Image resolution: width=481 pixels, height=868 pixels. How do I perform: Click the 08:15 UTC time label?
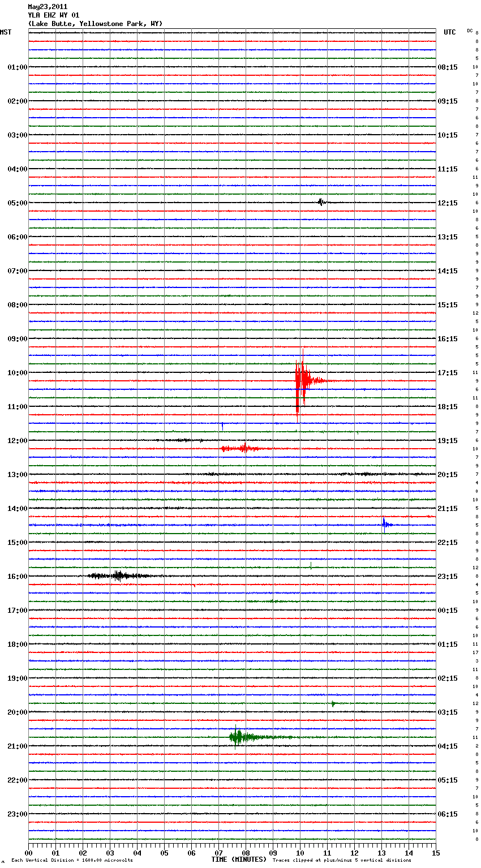448,67
